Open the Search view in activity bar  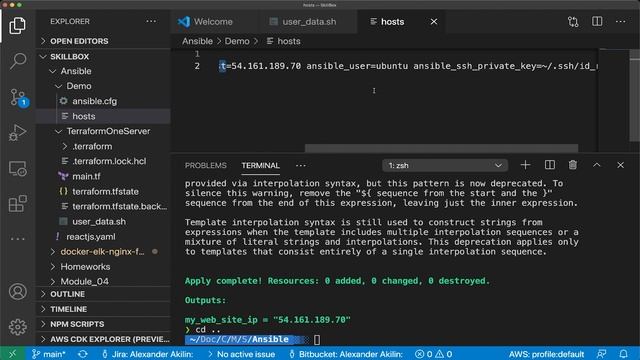coord(18,61)
